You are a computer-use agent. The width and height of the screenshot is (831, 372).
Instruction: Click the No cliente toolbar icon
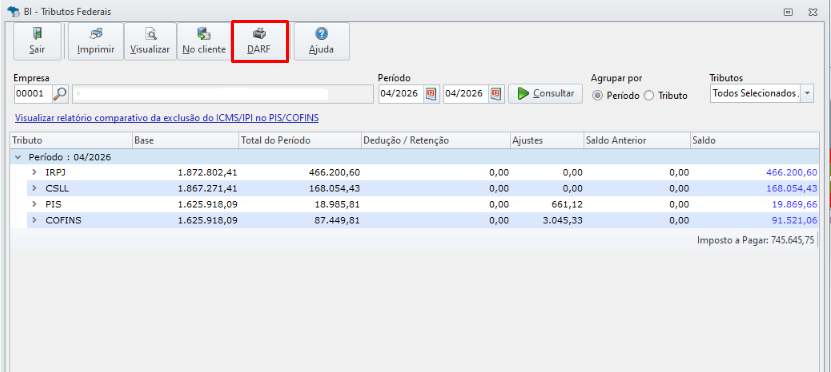(204, 34)
